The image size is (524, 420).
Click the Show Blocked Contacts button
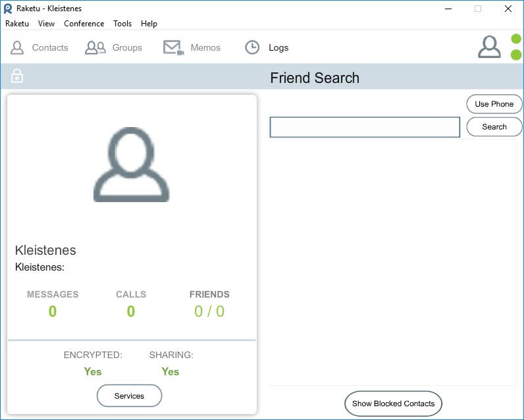[394, 404]
